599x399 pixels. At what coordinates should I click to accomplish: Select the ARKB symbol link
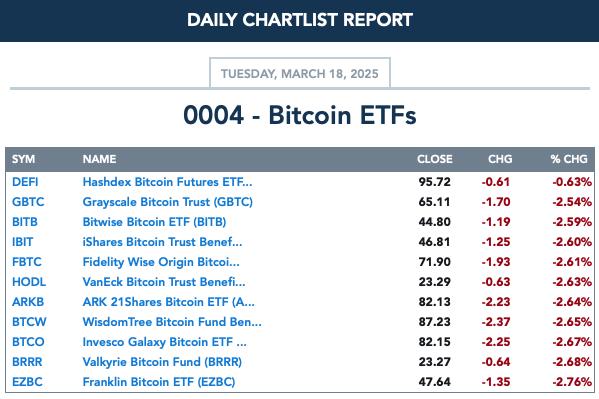28,302
